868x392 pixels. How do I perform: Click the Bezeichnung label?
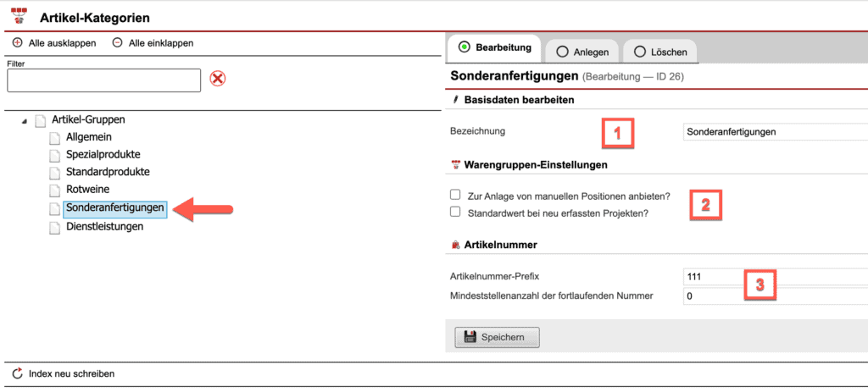478,131
